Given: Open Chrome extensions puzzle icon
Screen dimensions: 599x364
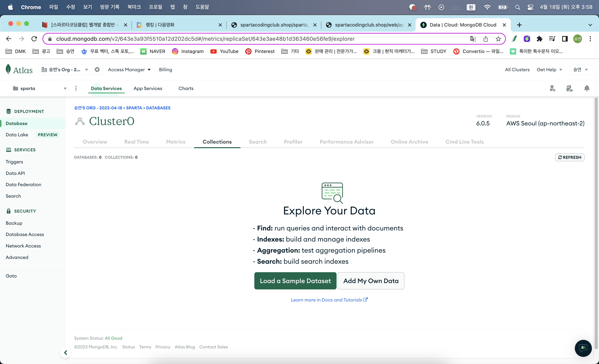Looking at the screenshot, I should pyautogui.click(x=539, y=39).
